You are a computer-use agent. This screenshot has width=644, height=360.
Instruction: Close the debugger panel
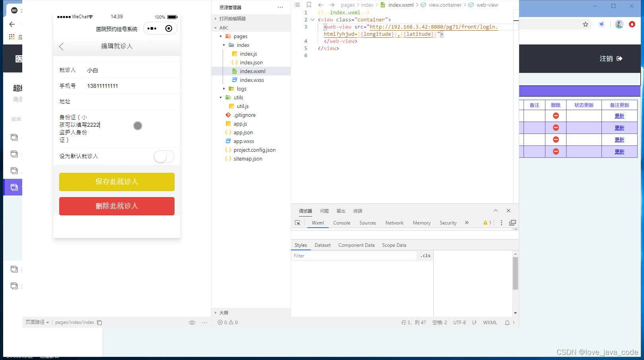click(x=508, y=211)
